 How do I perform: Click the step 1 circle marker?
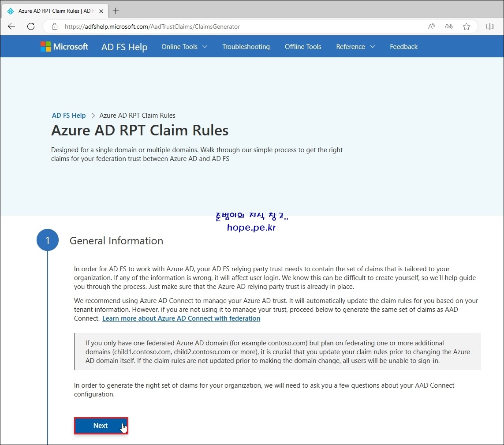click(x=48, y=240)
